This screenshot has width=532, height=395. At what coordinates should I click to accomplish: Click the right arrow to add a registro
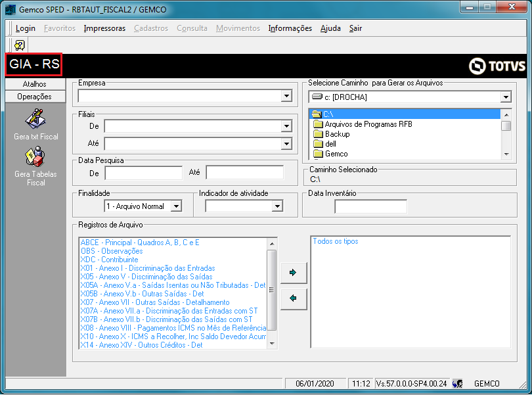pyautogui.click(x=294, y=272)
